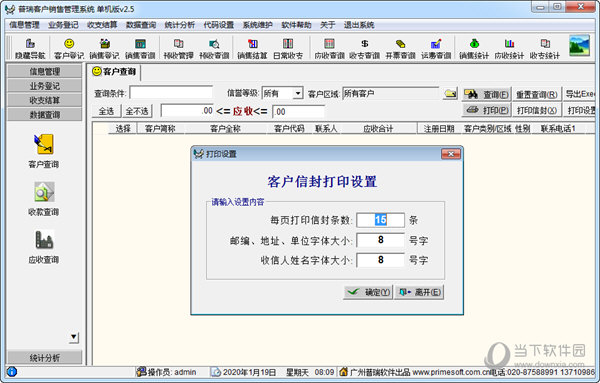Open 销售查询 toolbar icon
Screen dimensions: 600x383
[x=140, y=48]
